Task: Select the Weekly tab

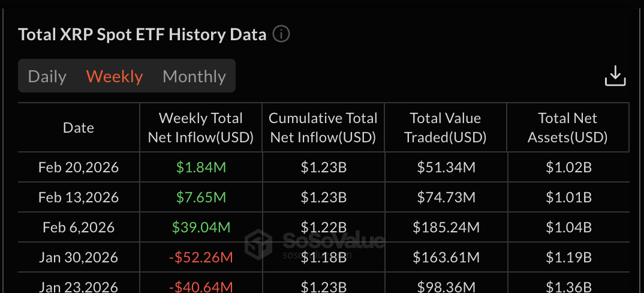Action: [115, 76]
